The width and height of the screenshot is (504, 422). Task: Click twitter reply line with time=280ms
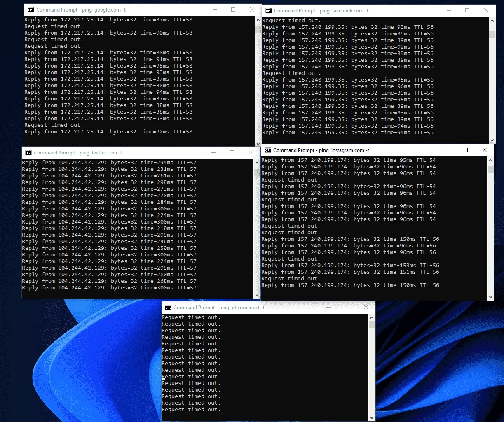coord(109,275)
